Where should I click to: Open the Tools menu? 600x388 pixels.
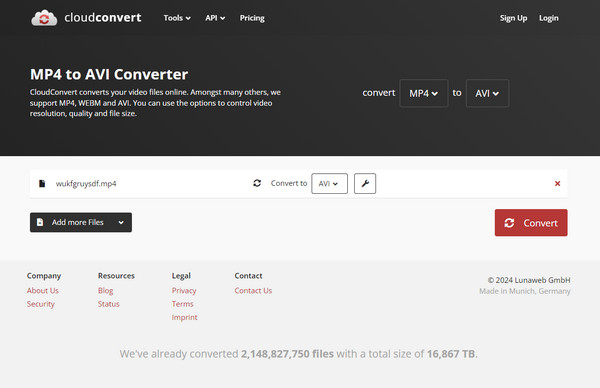coord(177,18)
